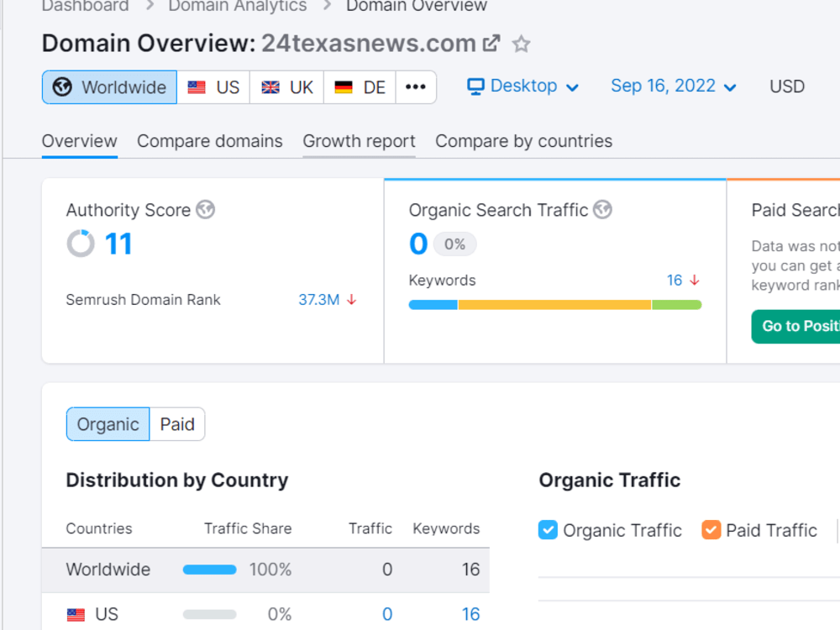Click the Dashboard breadcrumb
The image size is (840, 630).
pos(85,6)
